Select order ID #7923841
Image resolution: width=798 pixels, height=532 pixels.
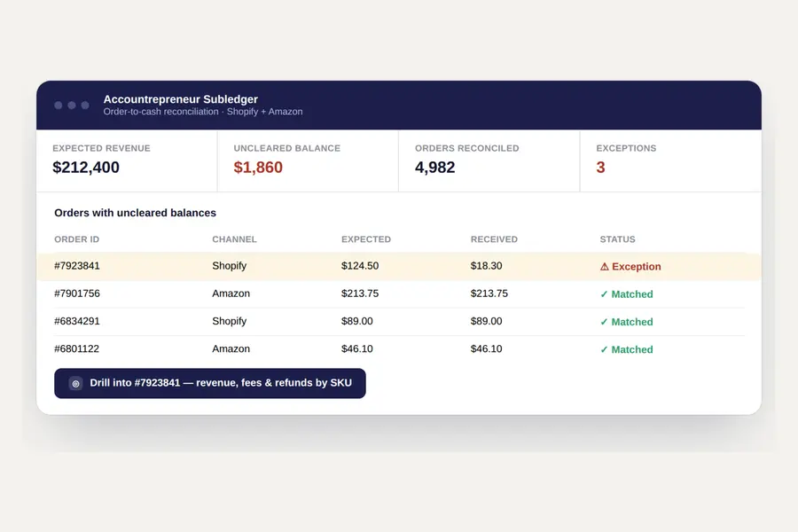tap(77, 266)
